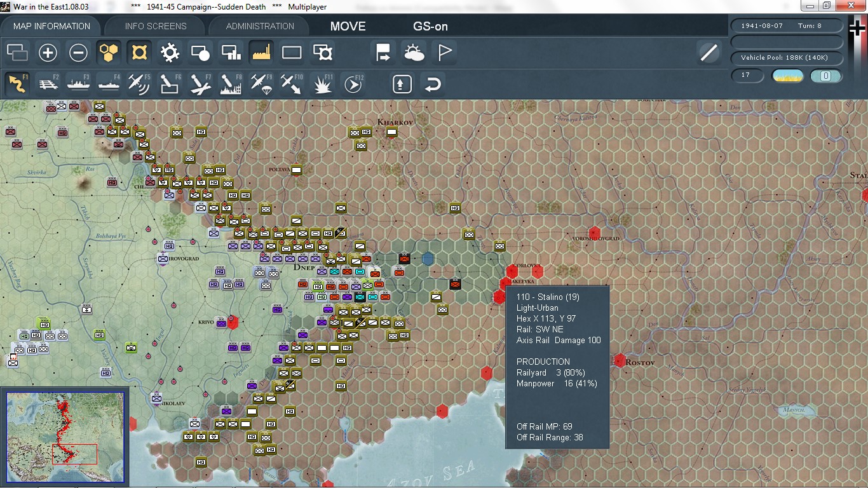Viewport: 868px width, 488px height.
Task: Zoom in on the map
Action: click(x=48, y=52)
